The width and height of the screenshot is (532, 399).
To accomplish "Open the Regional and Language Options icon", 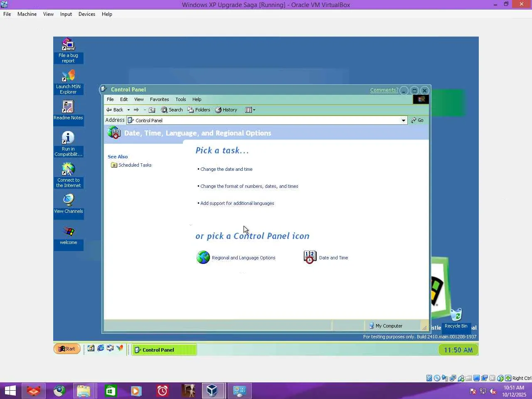I will (236, 258).
